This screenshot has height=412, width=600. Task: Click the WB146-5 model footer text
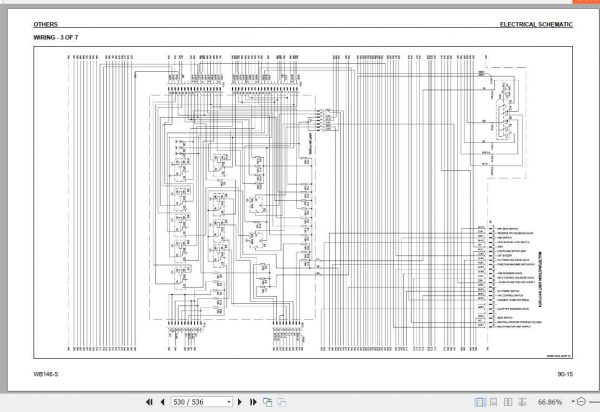pyautogui.click(x=46, y=374)
